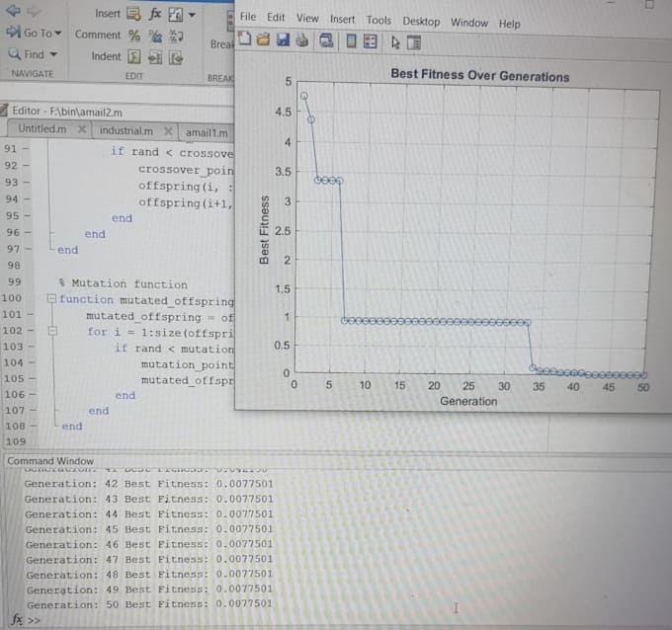
Task: Open the Help menu in the figure window
Action: tap(509, 24)
